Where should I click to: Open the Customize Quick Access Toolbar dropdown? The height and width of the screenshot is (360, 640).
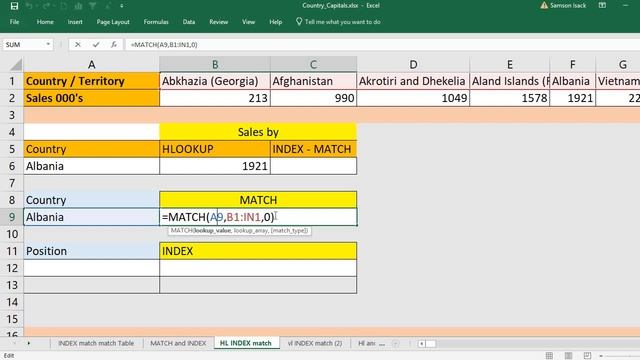coord(122,6)
